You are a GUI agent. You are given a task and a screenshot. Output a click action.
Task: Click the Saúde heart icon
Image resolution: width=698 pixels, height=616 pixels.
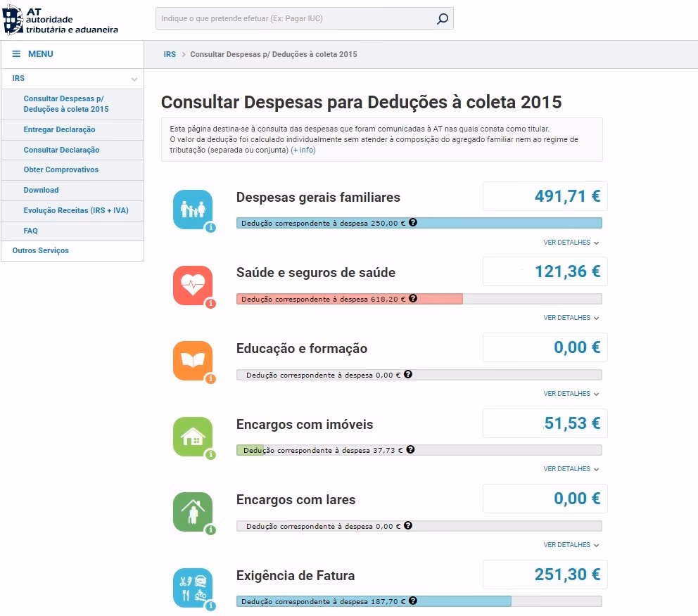(192, 285)
